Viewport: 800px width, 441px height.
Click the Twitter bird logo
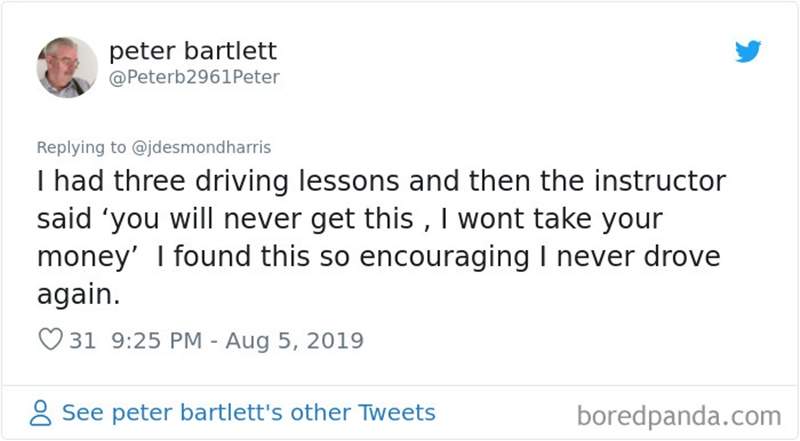[x=748, y=50]
